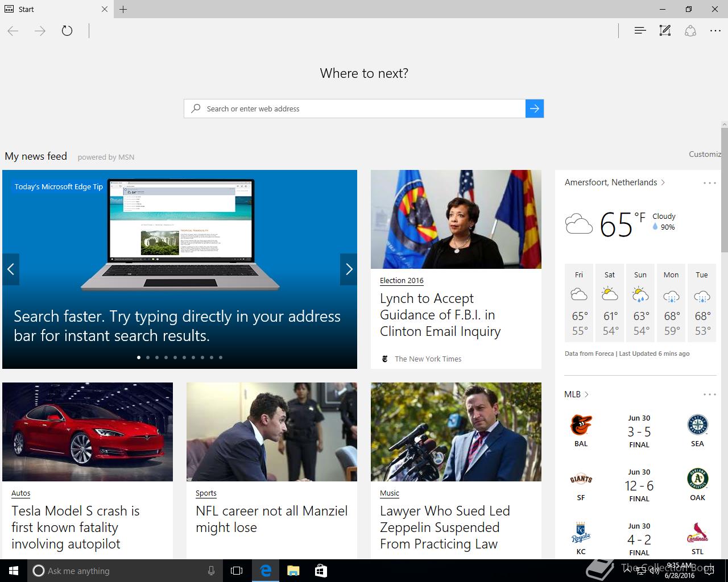Click the Cortana microphone icon
Screen dimensions: 728x582
tap(211, 571)
